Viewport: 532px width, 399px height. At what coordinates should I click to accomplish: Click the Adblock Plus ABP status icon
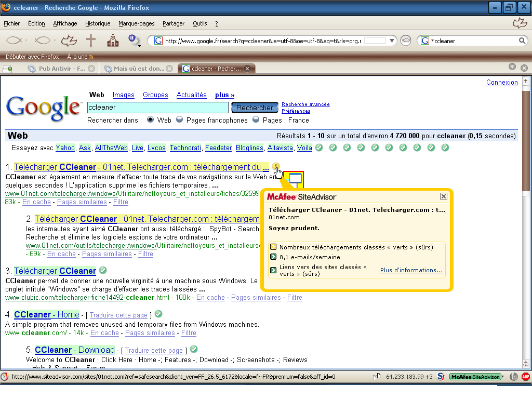[525, 377]
